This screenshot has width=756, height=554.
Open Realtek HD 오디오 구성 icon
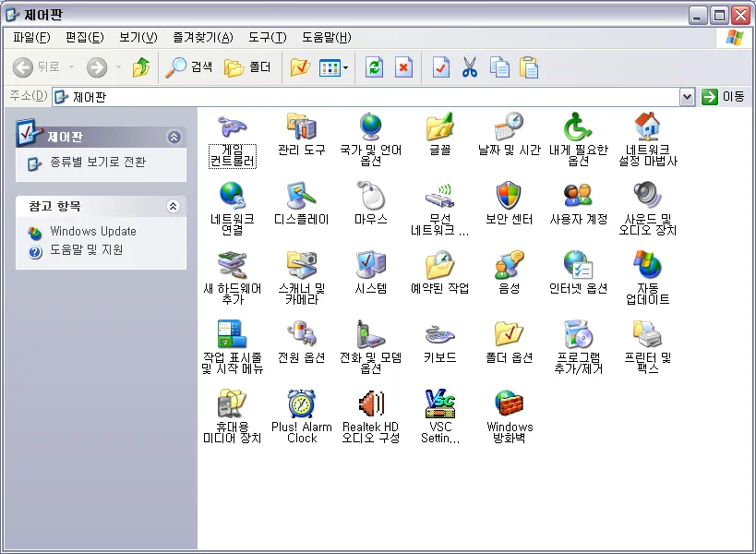pos(371,403)
